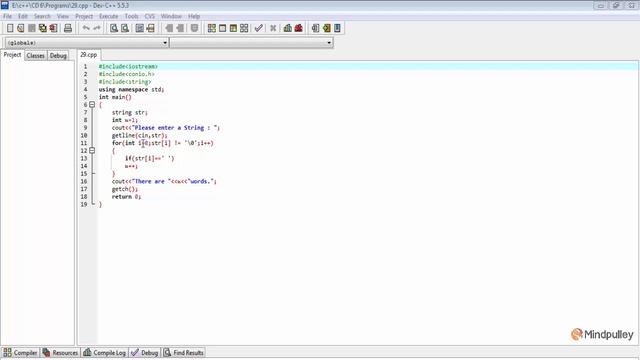This screenshot has height=360, width=640.
Task: Click the Undo arrow icon
Action: pyautogui.click(x=86, y=28)
